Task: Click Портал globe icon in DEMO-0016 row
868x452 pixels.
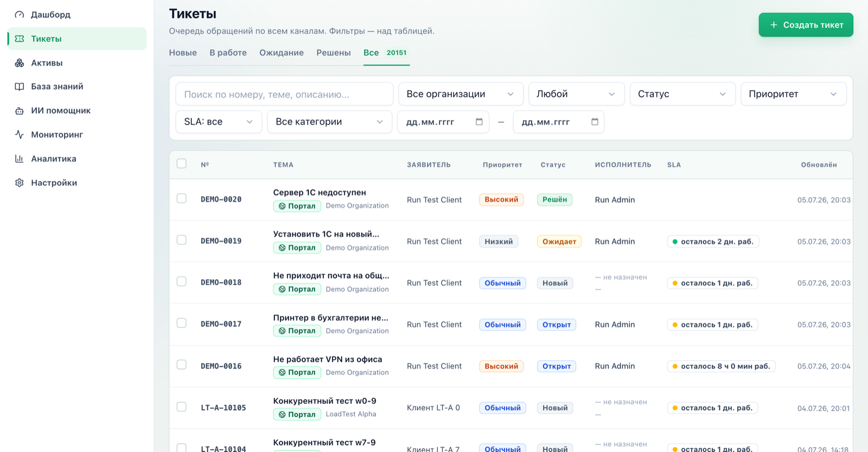Action: tap(282, 373)
